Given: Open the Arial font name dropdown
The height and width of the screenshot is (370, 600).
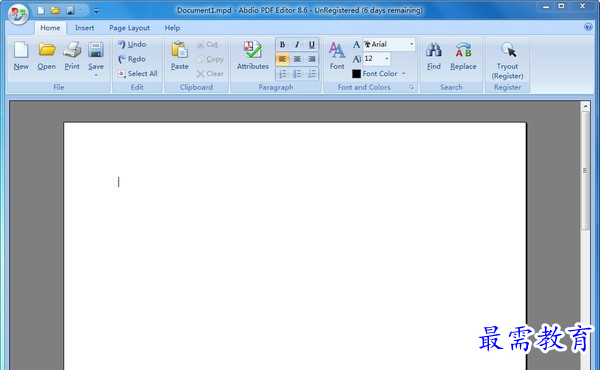Looking at the screenshot, I should click(411, 44).
